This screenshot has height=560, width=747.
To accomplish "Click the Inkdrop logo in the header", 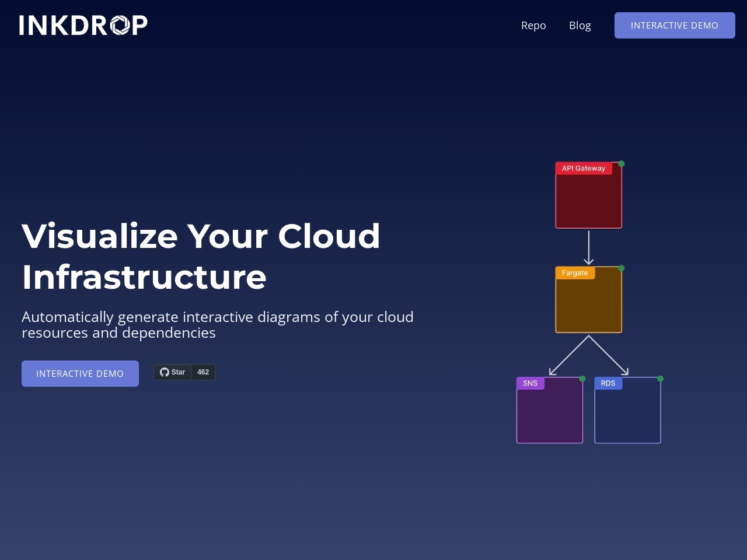I will 83,25.
